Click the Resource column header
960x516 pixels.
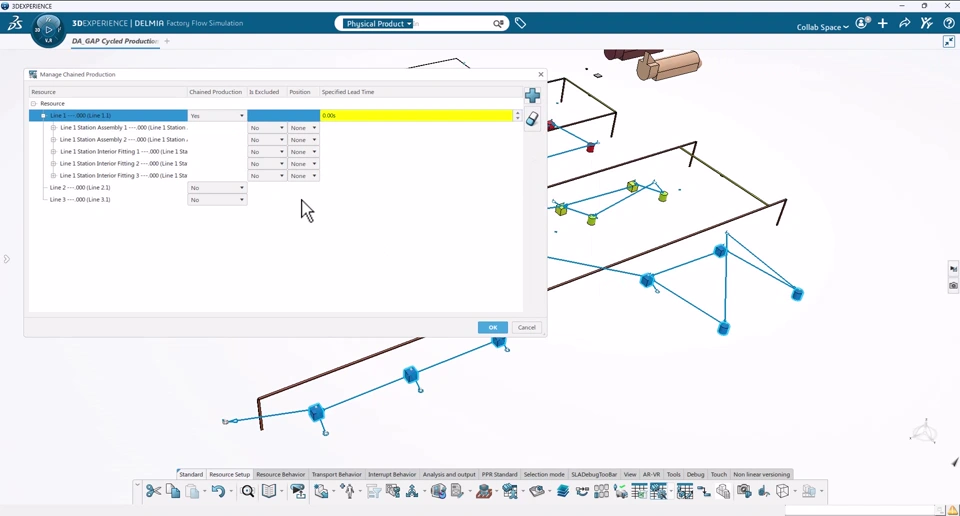tap(108, 92)
